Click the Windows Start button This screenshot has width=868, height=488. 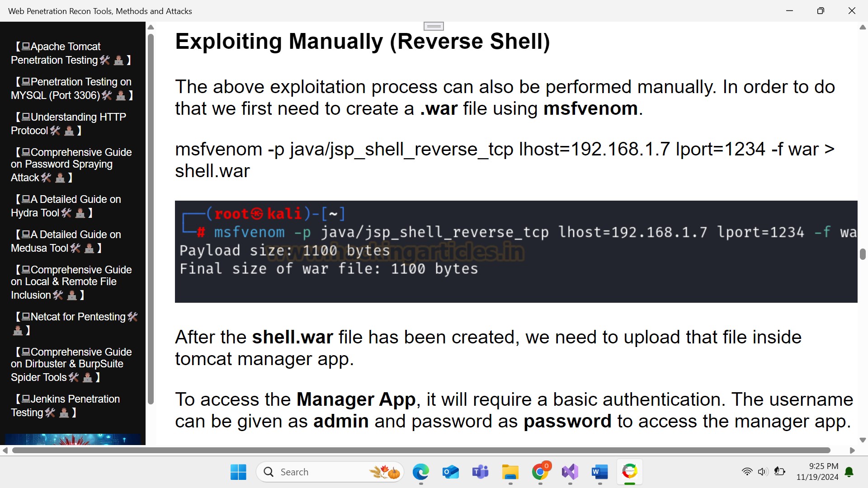point(238,472)
